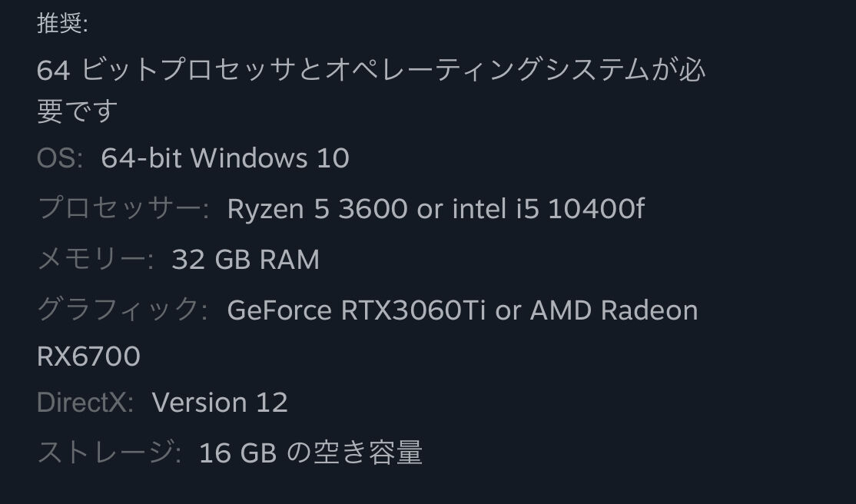Click the RX6700 text
Image resolution: width=856 pixels, height=504 pixels.
(x=88, y=356)
